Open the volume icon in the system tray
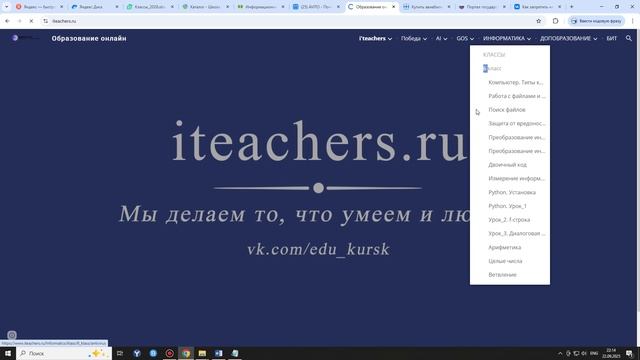640x360 pixels. click(584, 353)
